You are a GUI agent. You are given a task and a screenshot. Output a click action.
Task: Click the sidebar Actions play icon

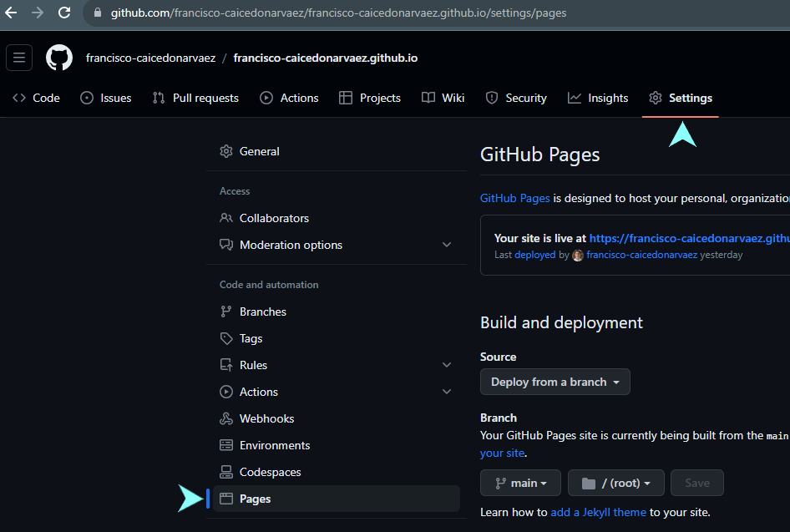pyautogui.click(x=226, y=392)
